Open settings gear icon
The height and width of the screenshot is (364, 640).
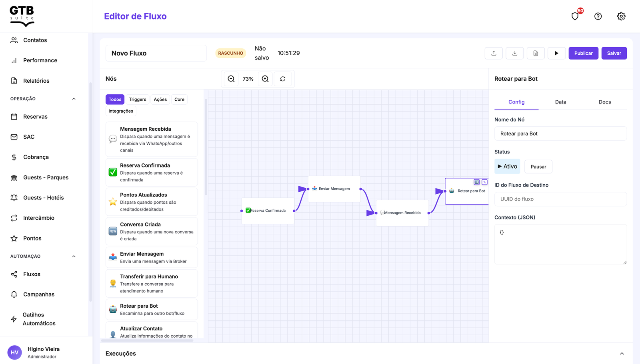[x=621, y=16]
